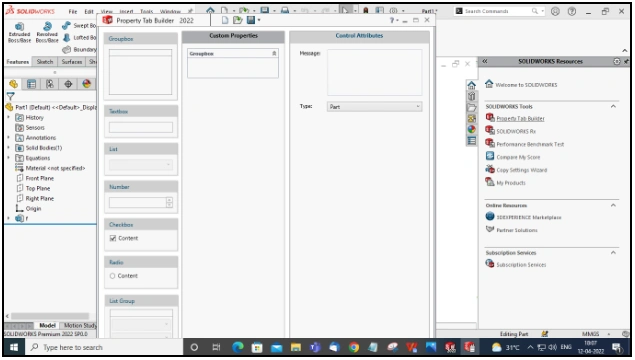Collapse the Subscription Services section
635x360 pixels.
pyautogui.click(x=613, y=253)
